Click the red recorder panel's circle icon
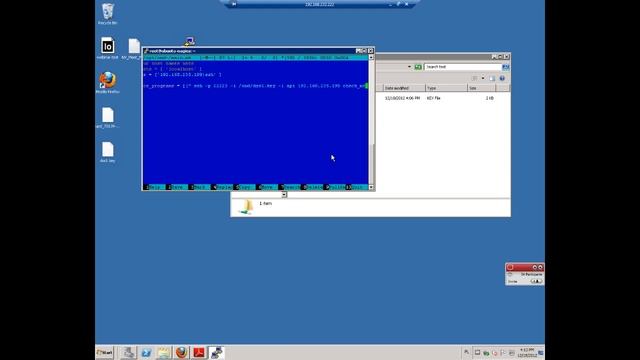Viewport: 640px width, 360px height. (x=510, y=267)
